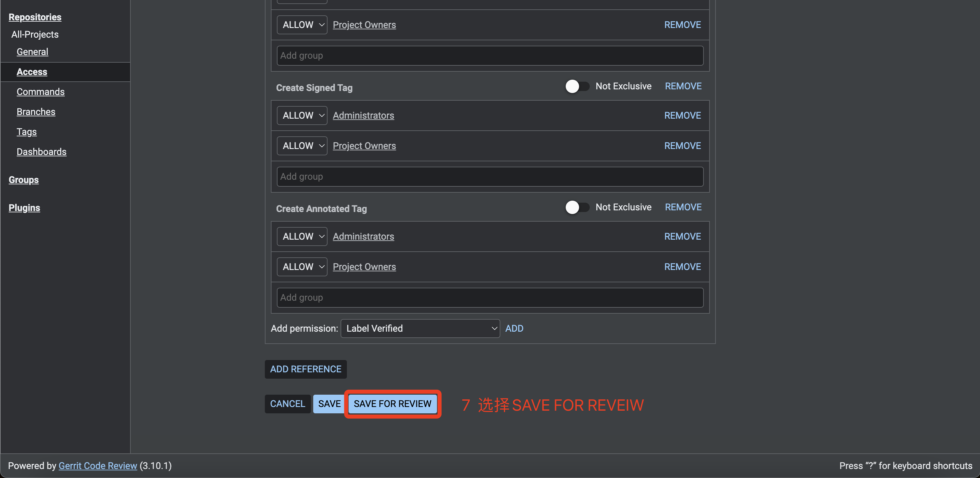Open the Add permission Label Verified dropdown
The width and height of the screenshot is (980, 478).
(420, 328)
